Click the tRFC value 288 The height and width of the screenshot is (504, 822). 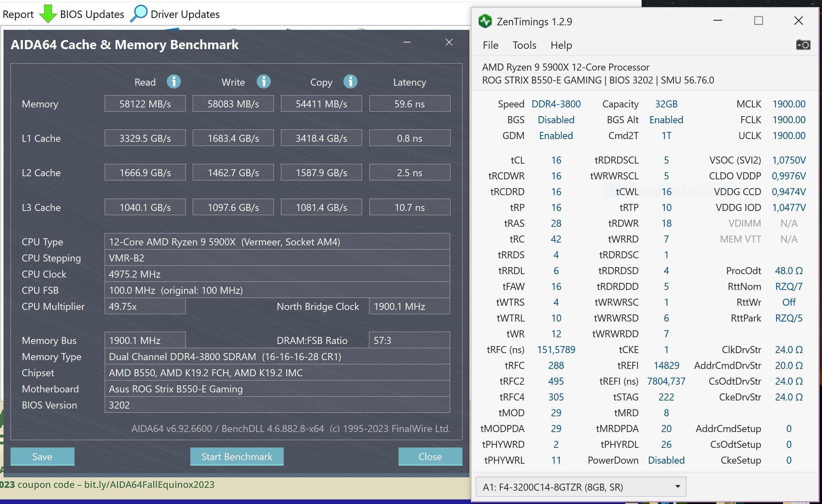pyautogui.click(x=556, y=365)
